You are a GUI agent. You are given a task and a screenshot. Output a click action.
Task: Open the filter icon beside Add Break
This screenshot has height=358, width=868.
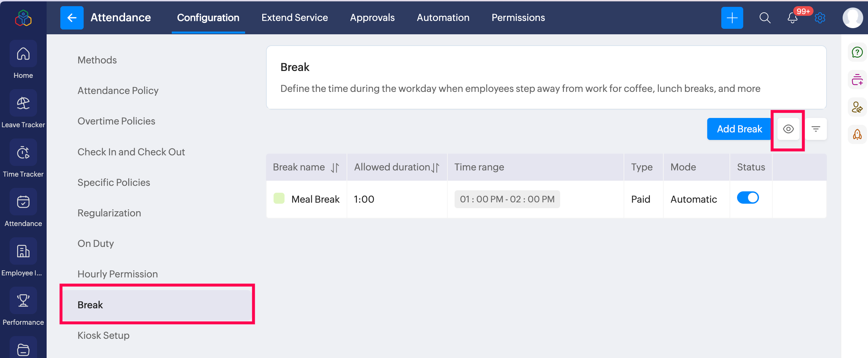tap(816, 129)
